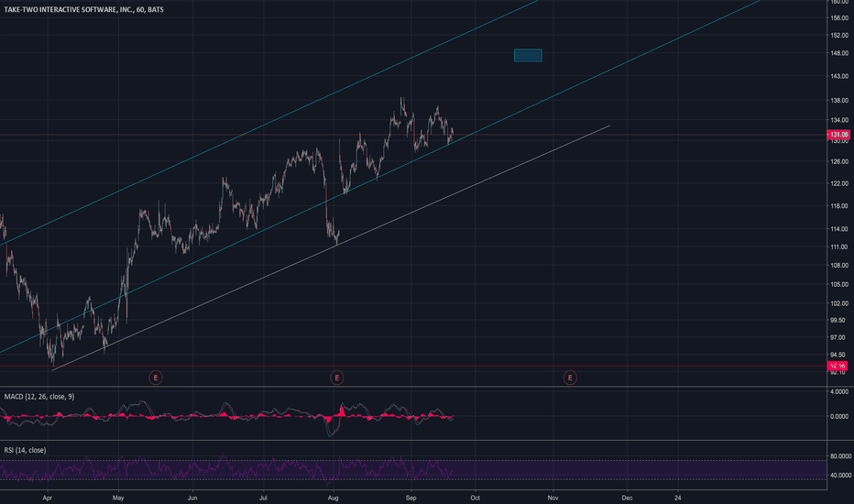Viewport: 854px width, 504px height.
Task: Click the 143.00 price axis label
Action: point(839,76)
